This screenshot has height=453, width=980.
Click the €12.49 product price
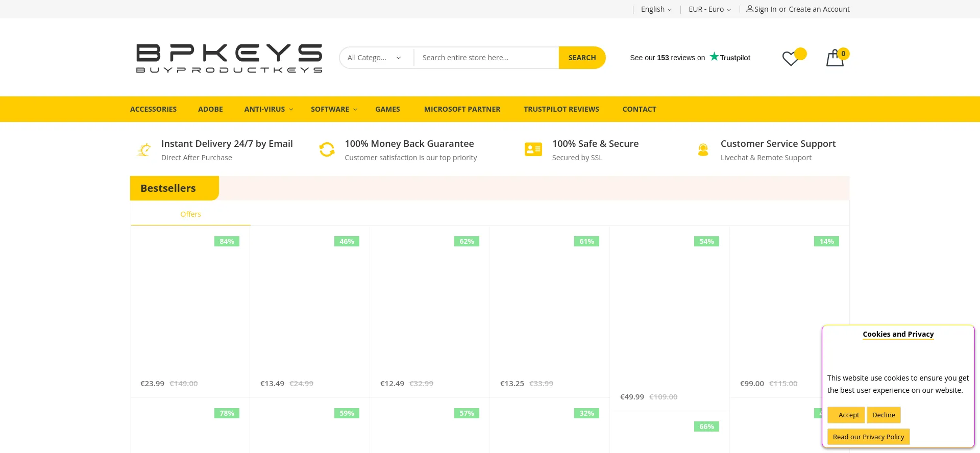click(392, 384)
